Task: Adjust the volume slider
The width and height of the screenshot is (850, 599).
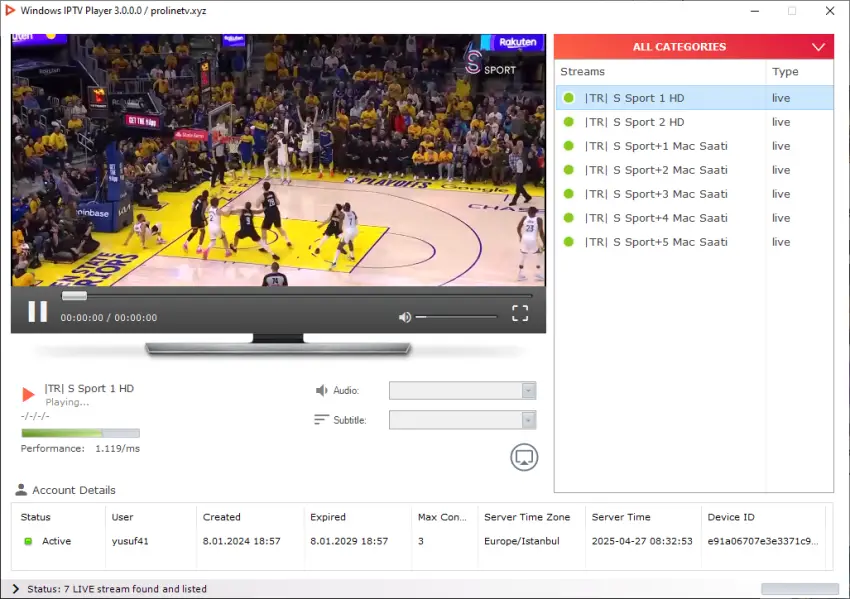Action: pyautogui.click(x=456, y=317)
